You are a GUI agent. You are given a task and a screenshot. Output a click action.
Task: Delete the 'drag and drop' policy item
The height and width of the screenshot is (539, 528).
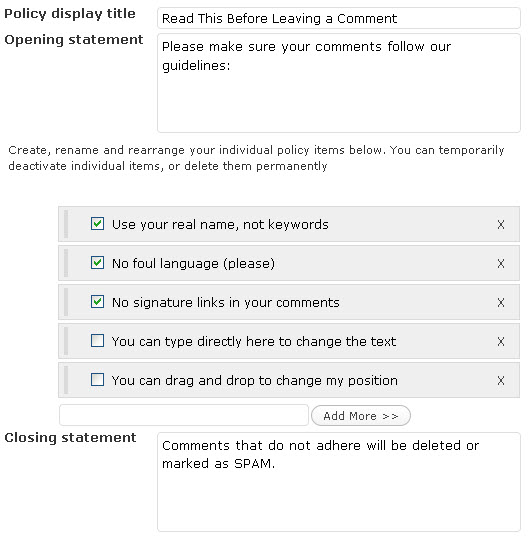[x=501, y=381]
